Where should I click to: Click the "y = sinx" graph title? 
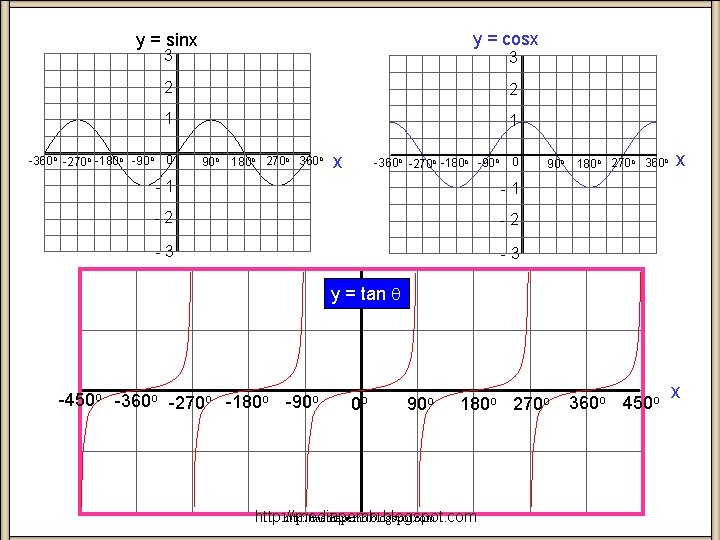pos(166,40)
